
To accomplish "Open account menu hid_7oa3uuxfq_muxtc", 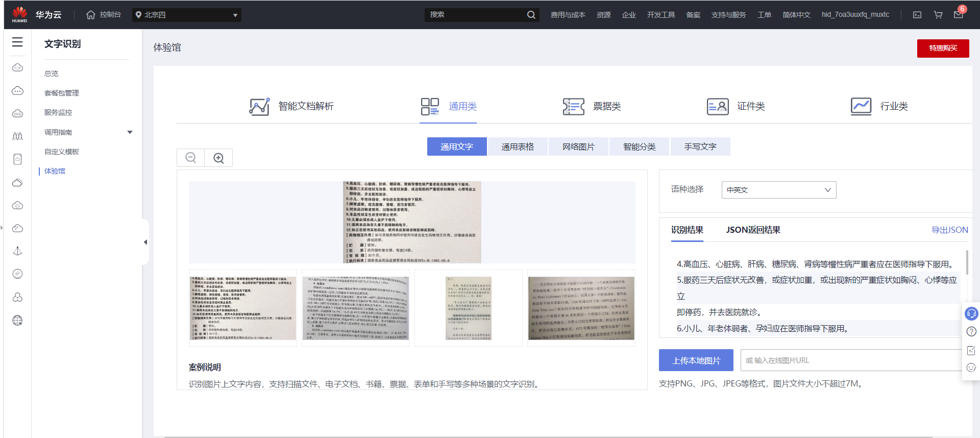I will pos(855,15).
